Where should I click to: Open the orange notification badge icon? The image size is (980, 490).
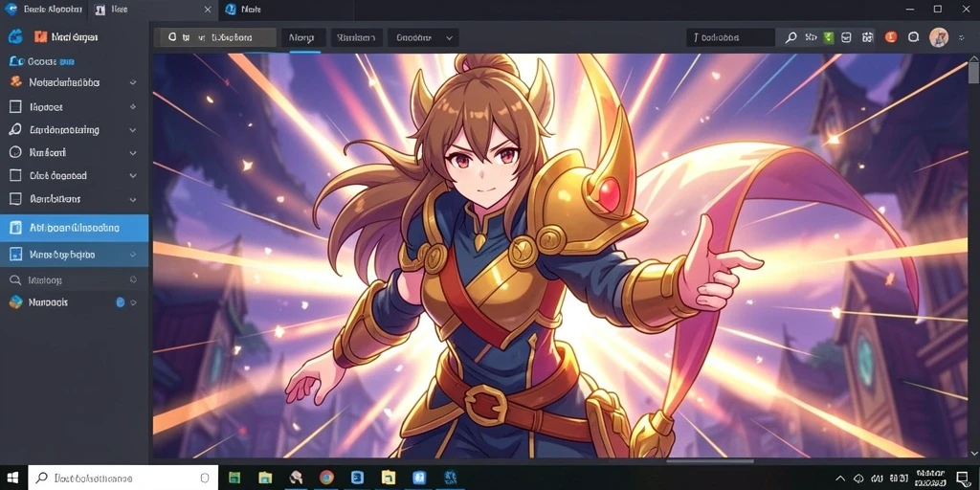(891, 37)
